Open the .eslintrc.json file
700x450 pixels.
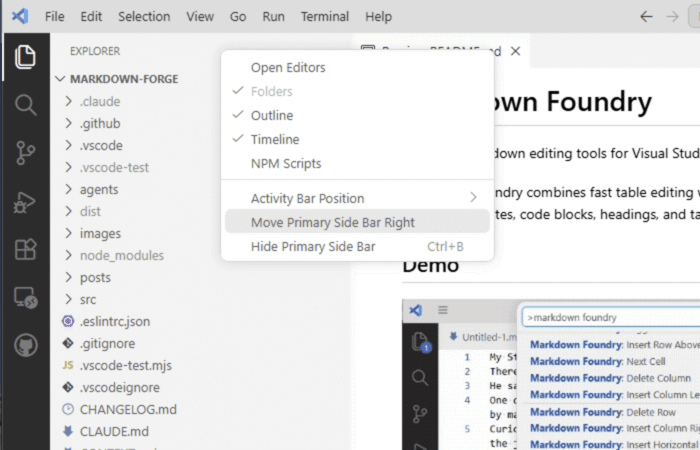point(115,321)
